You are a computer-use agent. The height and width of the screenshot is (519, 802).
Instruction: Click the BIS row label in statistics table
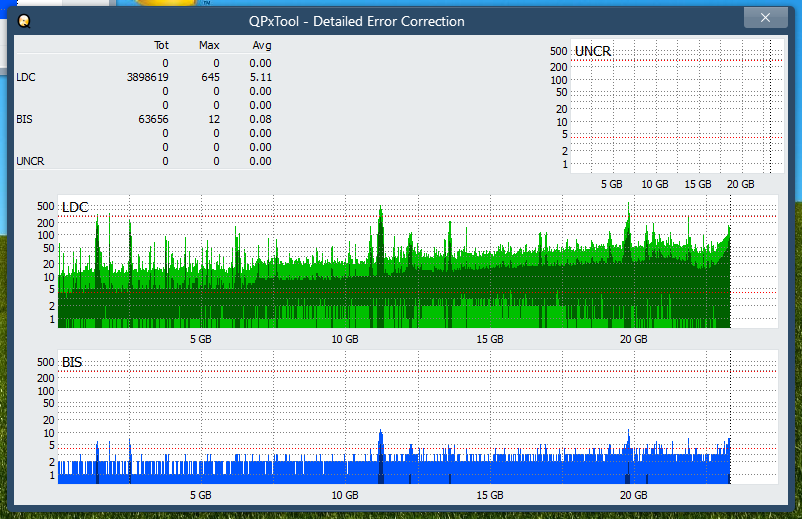click(x=24, y=119)
